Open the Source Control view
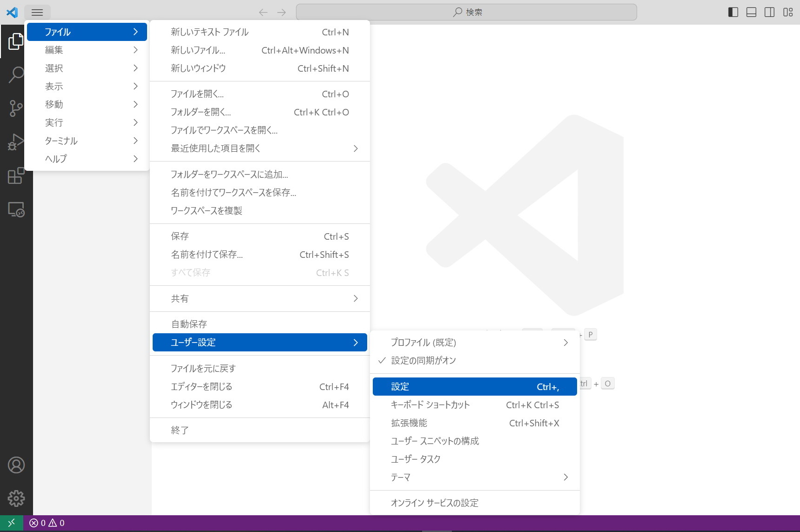The height and width of the screenshot is (532, 800). pyautogui.click(x=16, y=108)
